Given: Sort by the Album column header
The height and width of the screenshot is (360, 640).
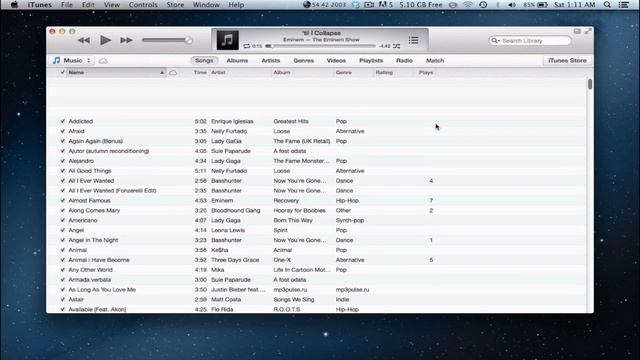Looking at the screenshot, I should tap(282, 73).
